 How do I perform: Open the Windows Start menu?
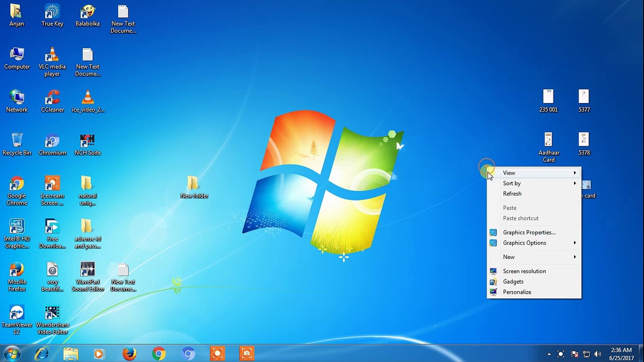12,353
